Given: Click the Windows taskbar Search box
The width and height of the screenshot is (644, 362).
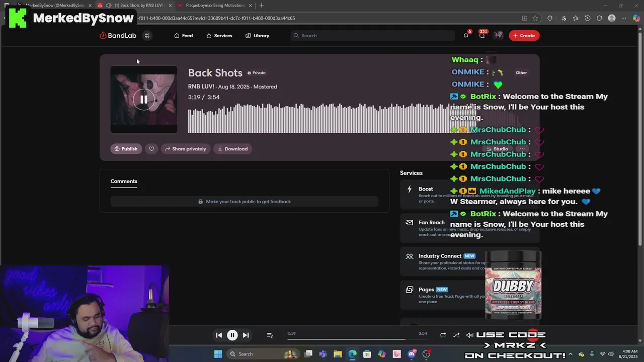Looking at the screenshot, I should [x=263, y=354].
